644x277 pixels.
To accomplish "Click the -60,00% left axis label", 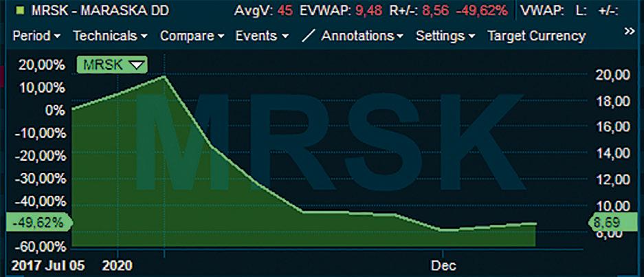I will point(40,247).
